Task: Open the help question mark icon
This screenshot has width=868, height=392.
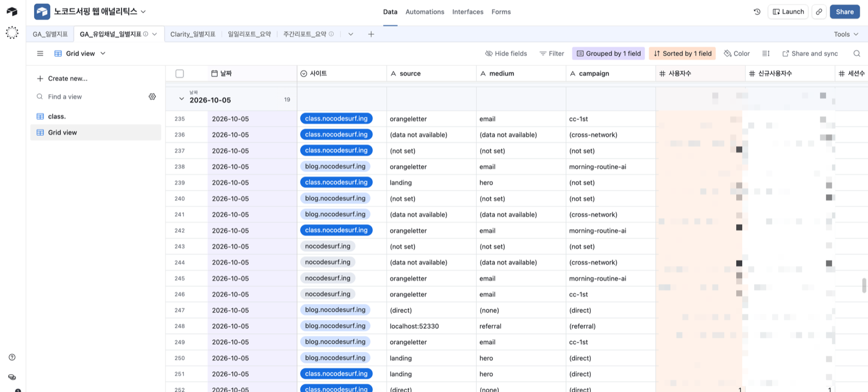Action: pyautogui.click(x=12, y=357)
